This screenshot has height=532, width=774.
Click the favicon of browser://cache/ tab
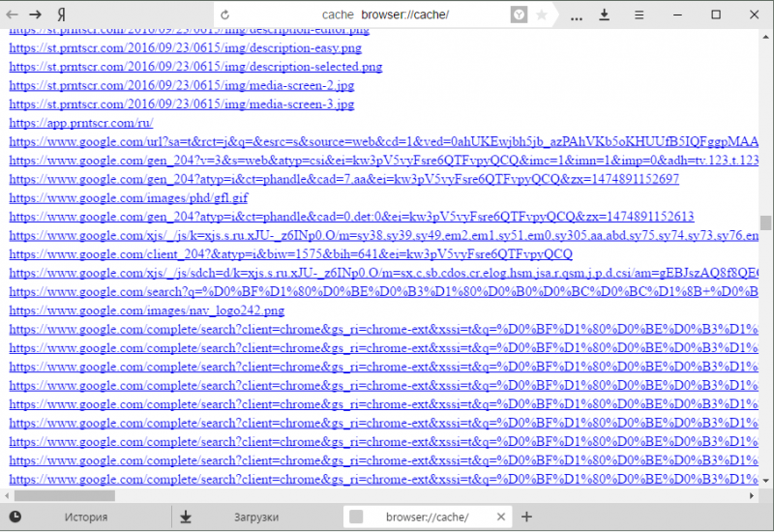pos(356,517)
